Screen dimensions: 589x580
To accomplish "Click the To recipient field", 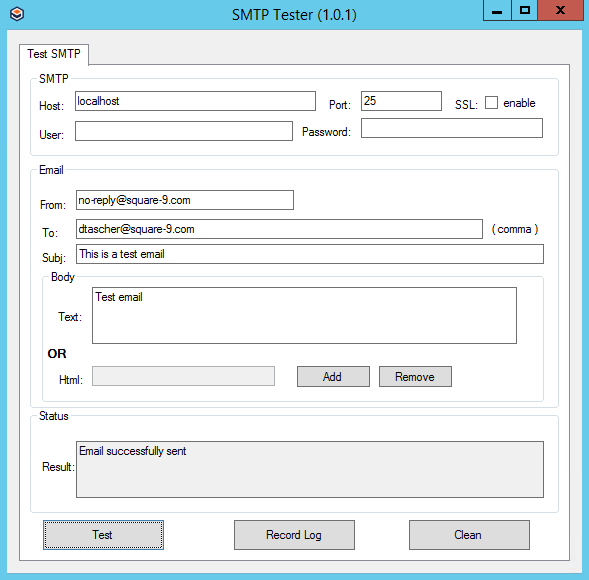I will (279, 229).
